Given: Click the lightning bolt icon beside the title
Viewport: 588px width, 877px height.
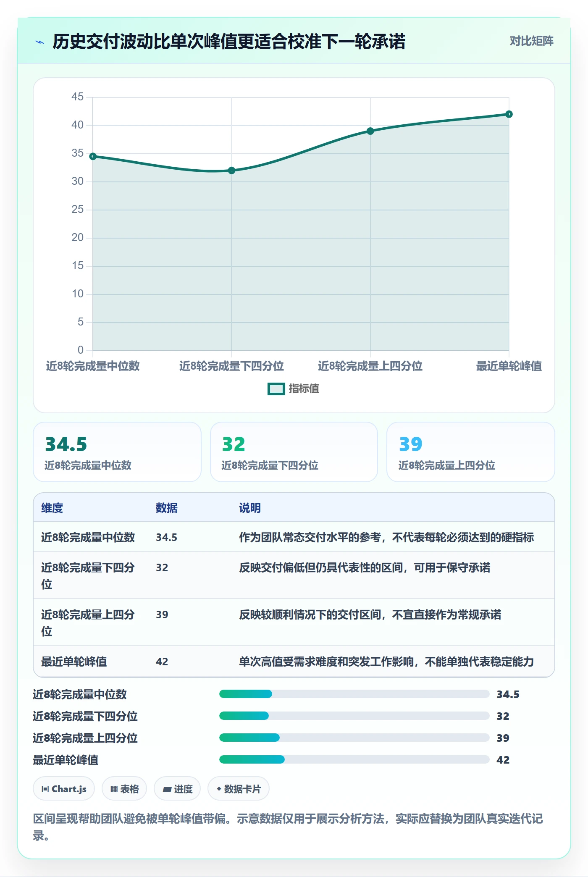Looking at the screenshot, I should point(40,42).
